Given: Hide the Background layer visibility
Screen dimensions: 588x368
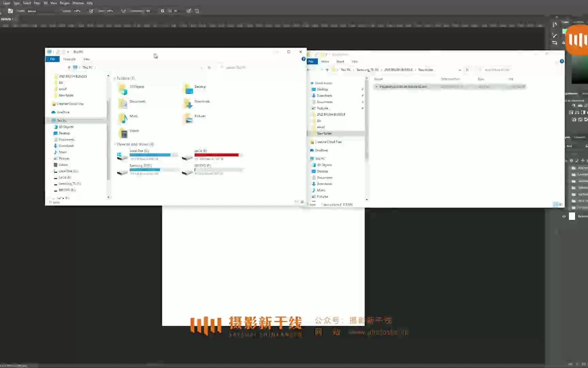Looking at the screenshot, I should coord(564,217).
